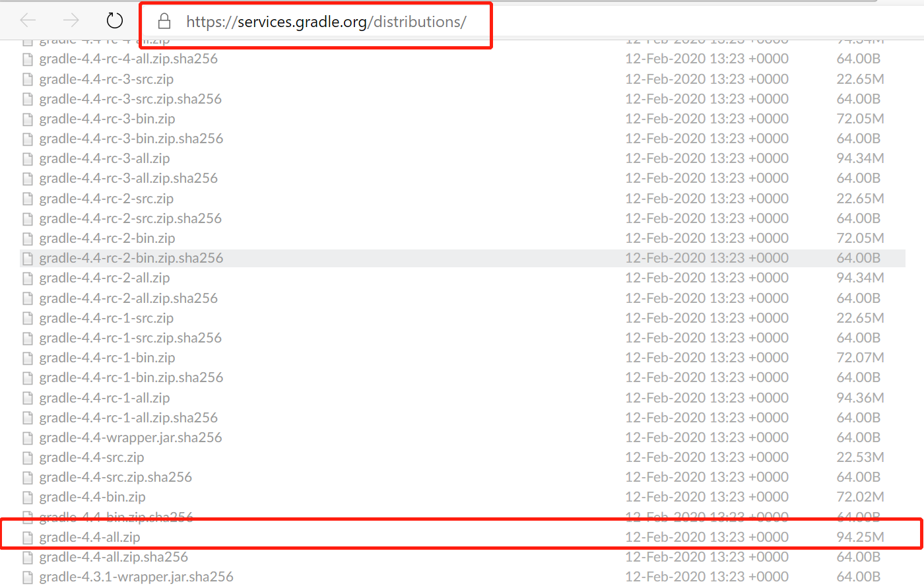Click the 94.25M size of gradle-4.4-all.zip

pos(860,537)
